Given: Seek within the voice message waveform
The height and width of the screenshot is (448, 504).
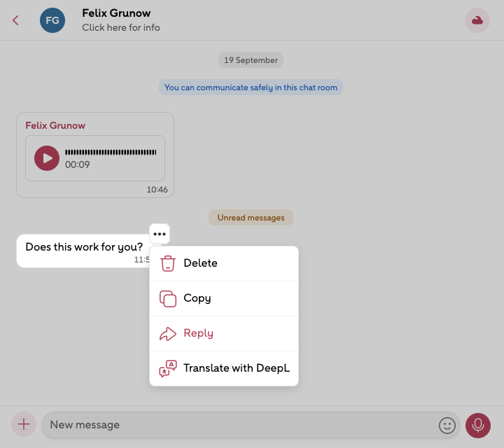Looking at the screenshot, I should click(111, 152).
